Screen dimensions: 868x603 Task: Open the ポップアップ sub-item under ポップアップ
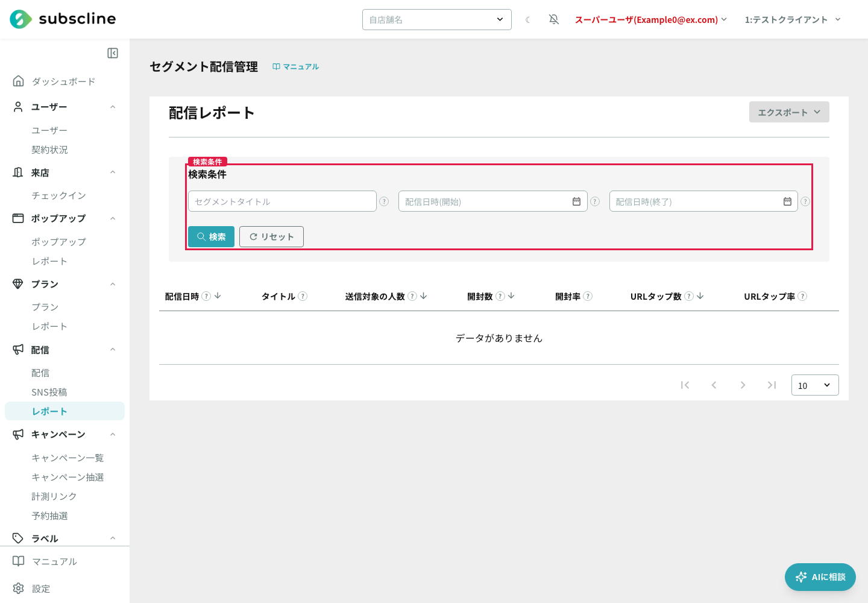pos(58,242)
